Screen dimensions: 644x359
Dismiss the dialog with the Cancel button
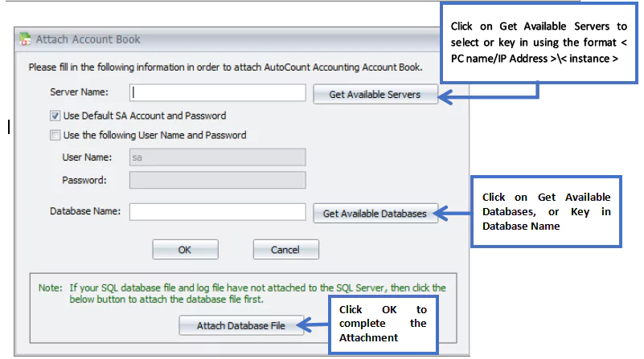point(286,250)
